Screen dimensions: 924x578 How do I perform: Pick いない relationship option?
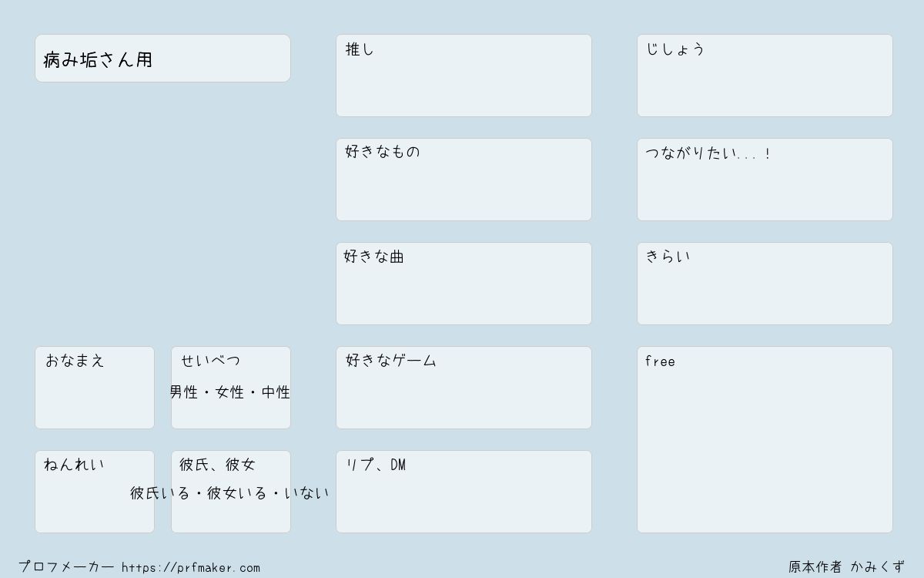tap(306, 493)
